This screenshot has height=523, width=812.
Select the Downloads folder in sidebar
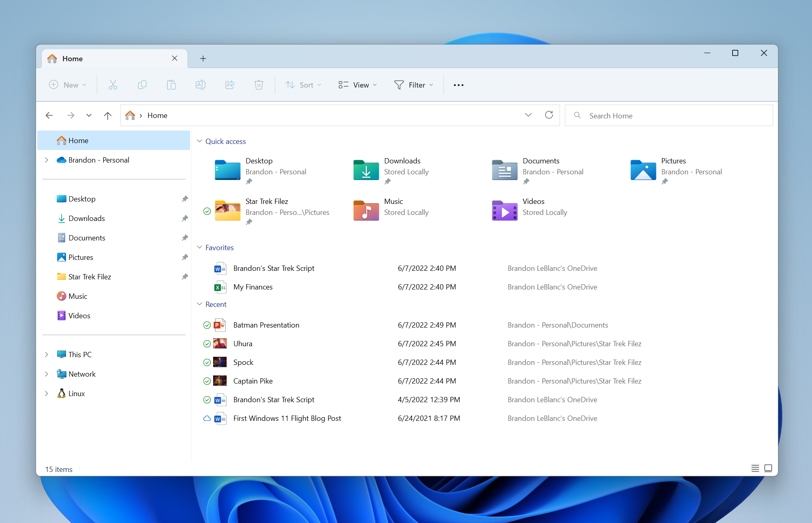point(86,219)
